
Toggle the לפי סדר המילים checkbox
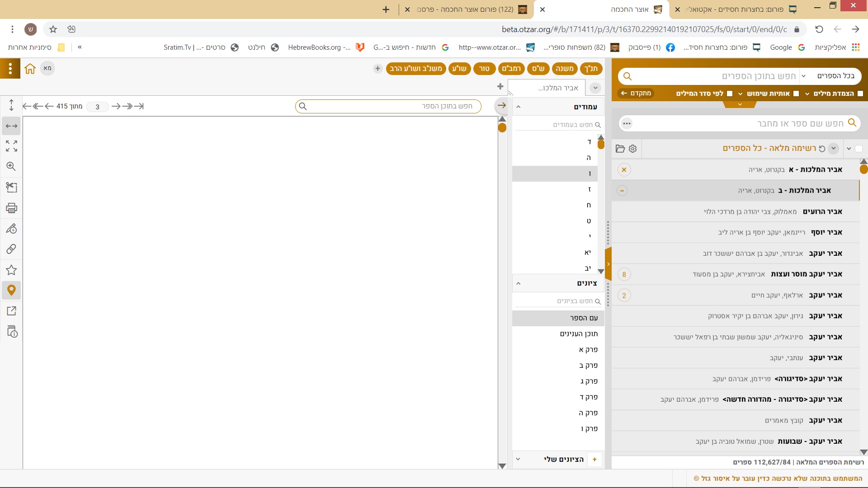pyautogui.click(x=729, y=94)
